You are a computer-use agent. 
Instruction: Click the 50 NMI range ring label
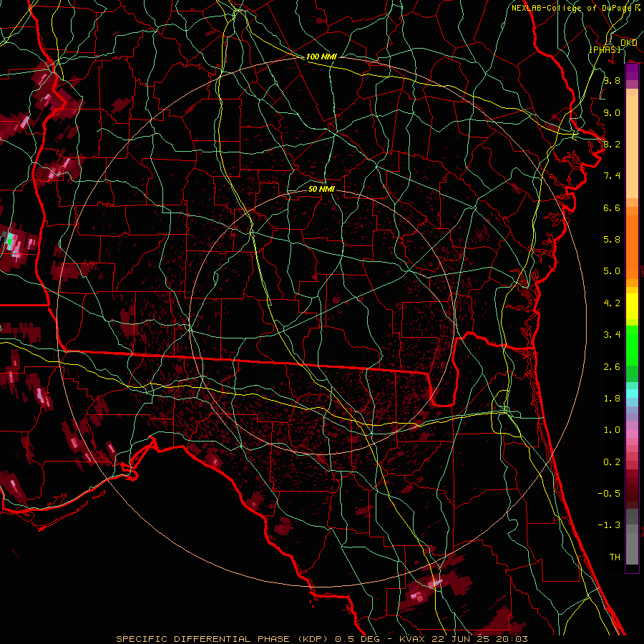[x=321, y=189]
